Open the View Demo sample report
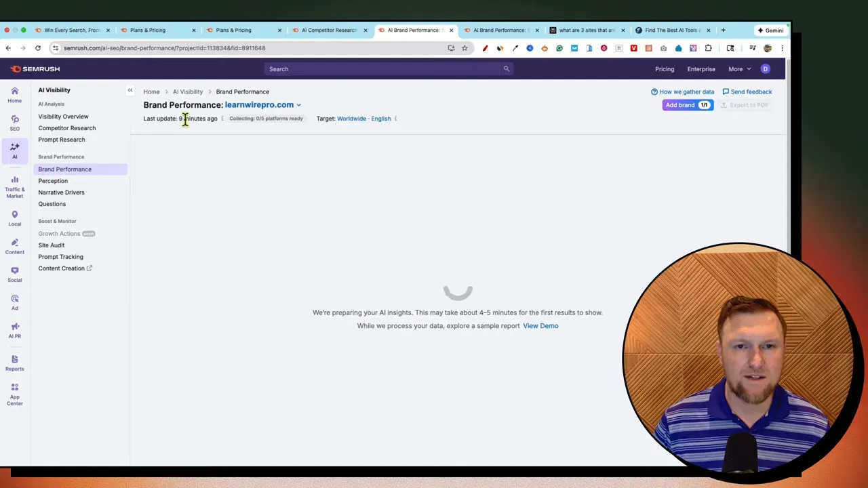This screenshot has height=488, width=868. (x=540, y=325)
